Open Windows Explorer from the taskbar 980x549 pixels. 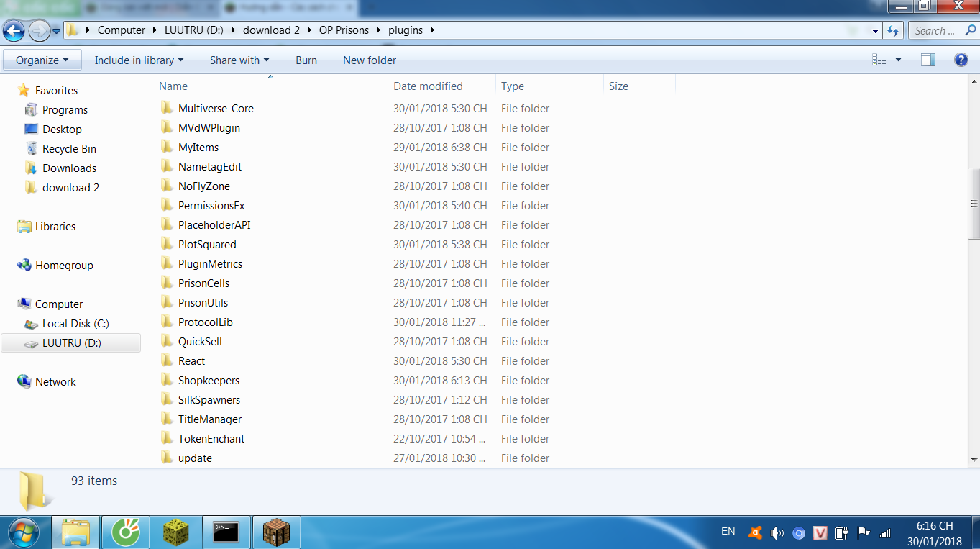tap(75, 533)
